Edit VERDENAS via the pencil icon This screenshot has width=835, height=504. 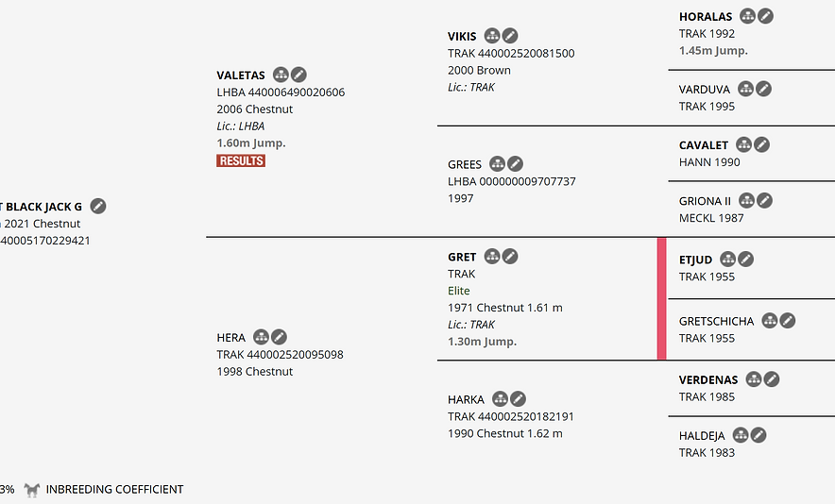(772, 378)
